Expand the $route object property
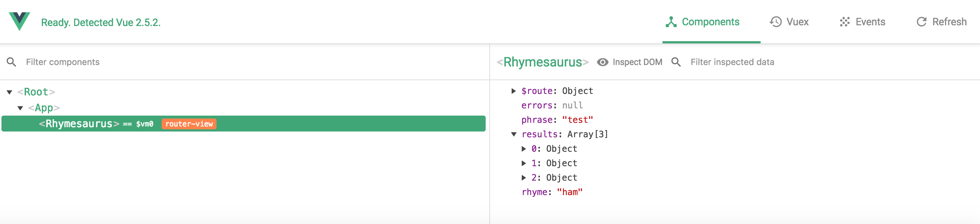The image size is (980, 224). [x=513, y=91]
